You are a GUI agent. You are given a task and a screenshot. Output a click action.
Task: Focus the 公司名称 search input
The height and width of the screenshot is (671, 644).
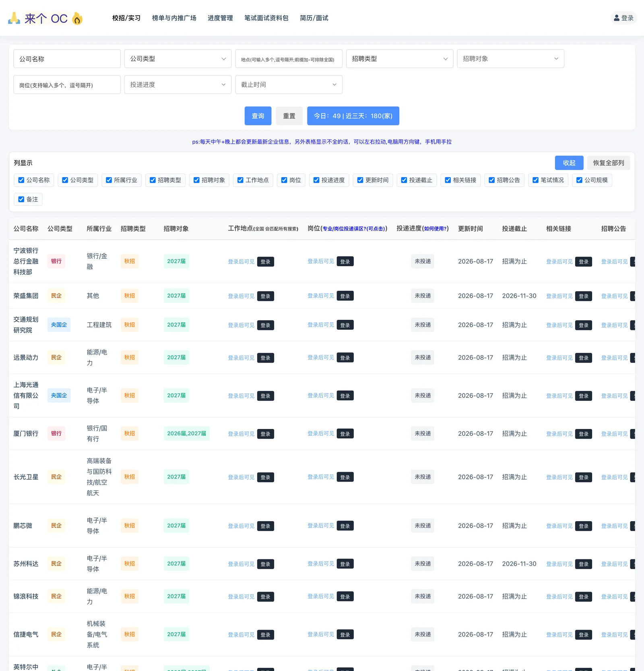[67, 59]
